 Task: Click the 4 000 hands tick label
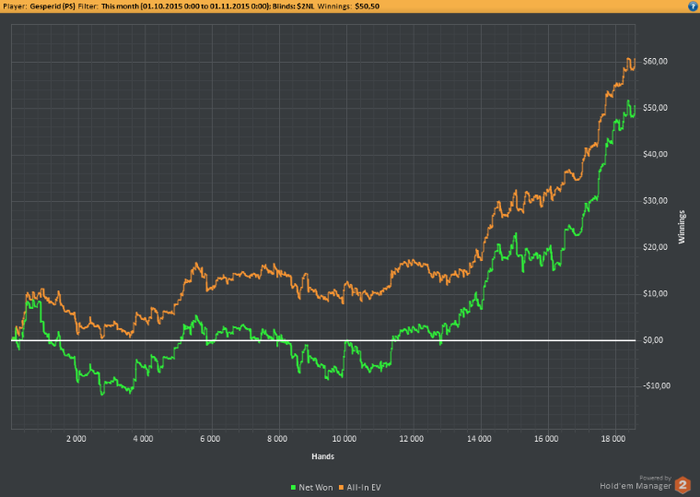(143, 439)
